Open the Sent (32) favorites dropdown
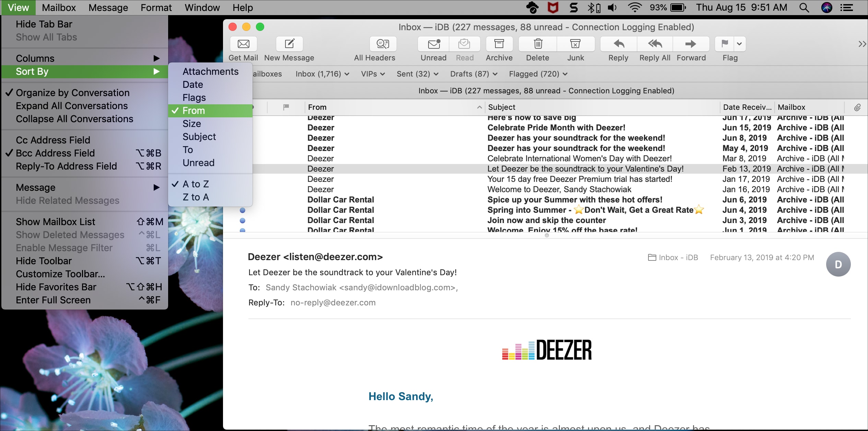Image resolution: width=868 pixels, height=431 pixels. [417, 74]
